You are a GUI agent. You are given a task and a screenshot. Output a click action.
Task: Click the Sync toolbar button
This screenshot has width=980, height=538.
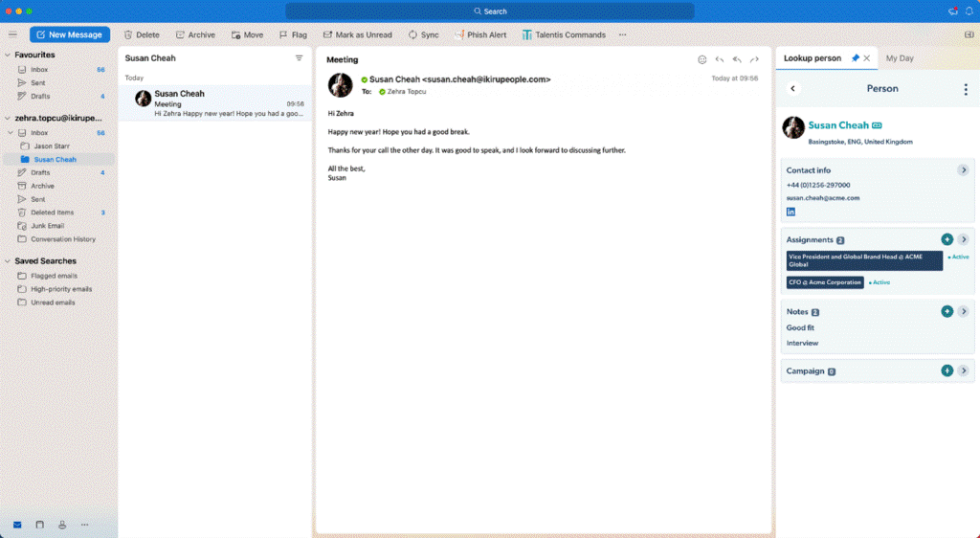423,34
